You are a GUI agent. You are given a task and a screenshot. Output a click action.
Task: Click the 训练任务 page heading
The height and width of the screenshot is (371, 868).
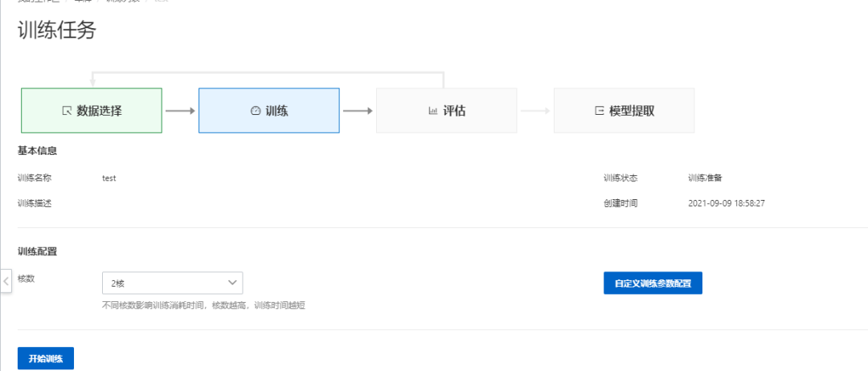57,31
